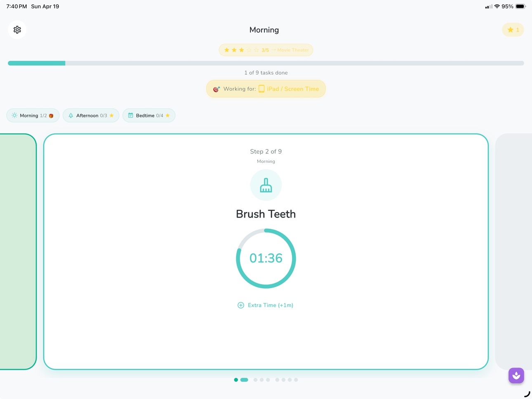Tap the Brush Teeth brush icon
Viewport: 532px width, 399px height.
coord(266,185)
